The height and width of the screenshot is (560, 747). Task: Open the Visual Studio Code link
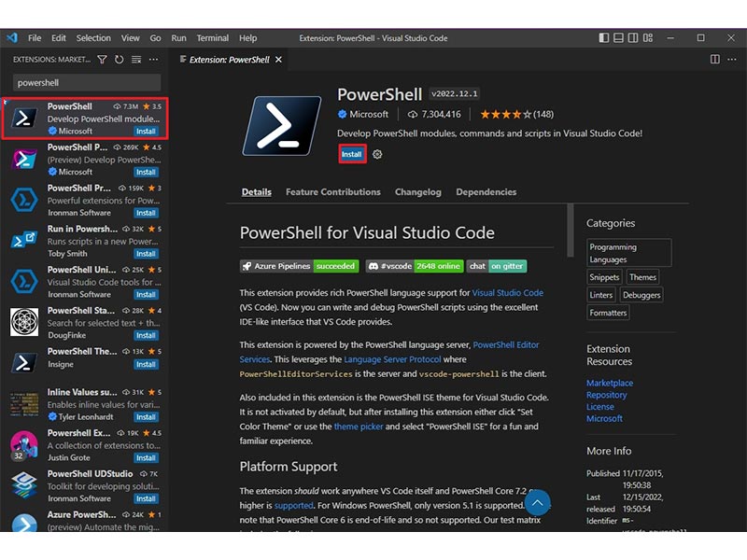507,293
